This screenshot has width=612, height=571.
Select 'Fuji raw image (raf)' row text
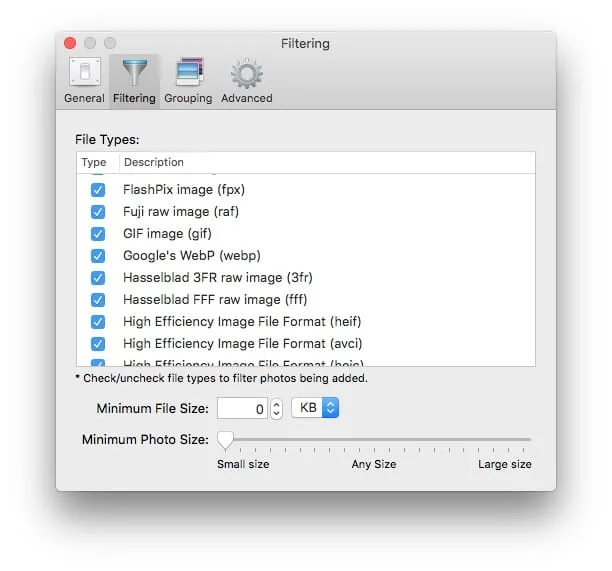[x=181, y=212]
